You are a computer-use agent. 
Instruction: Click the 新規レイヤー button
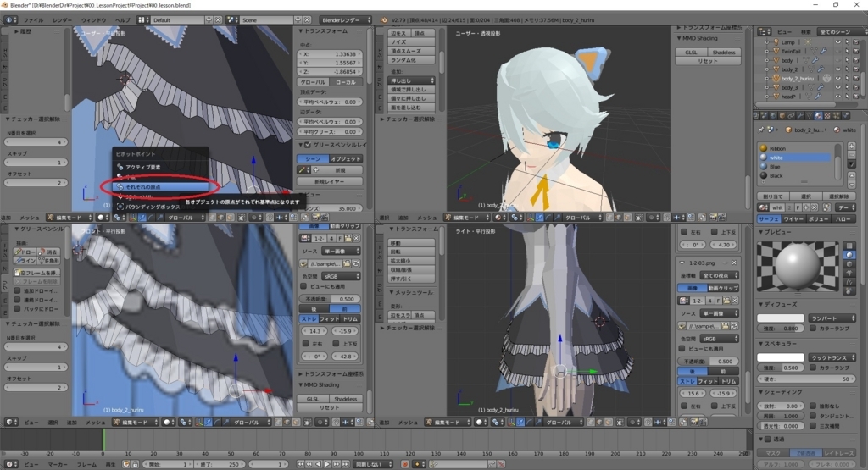tap(330, 181)
